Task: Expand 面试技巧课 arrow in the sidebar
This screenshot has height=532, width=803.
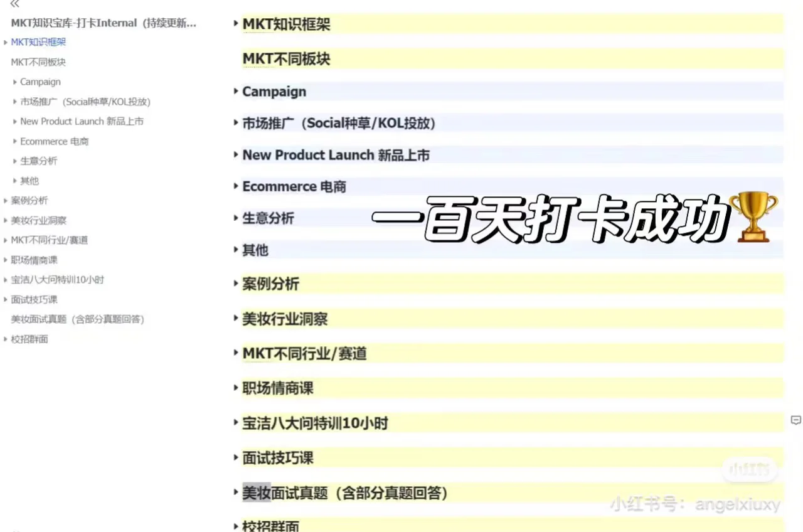Action: (x=6, y=300)
